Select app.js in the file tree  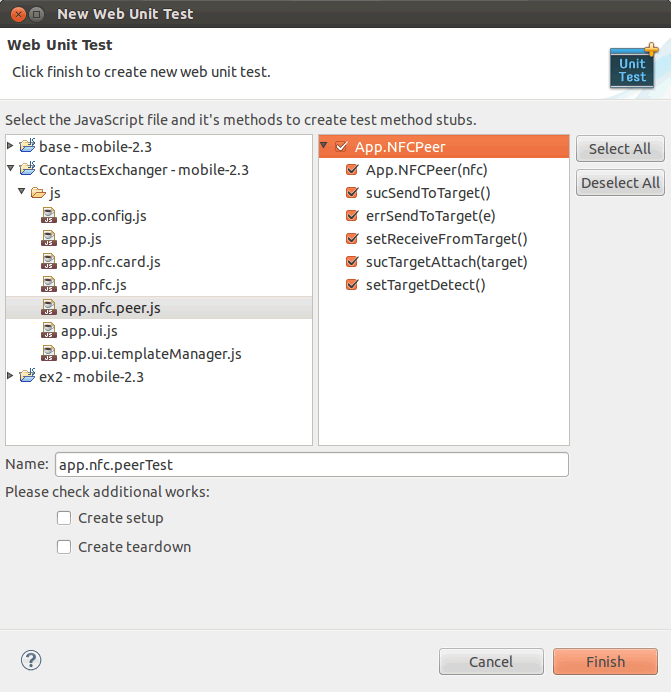pyautogui.click(x=81, y=239)
